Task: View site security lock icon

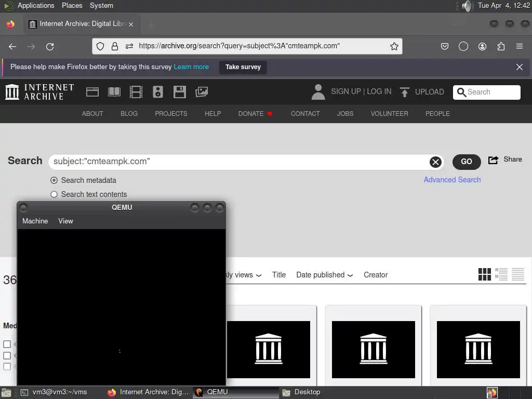Action: coord(115,46)
